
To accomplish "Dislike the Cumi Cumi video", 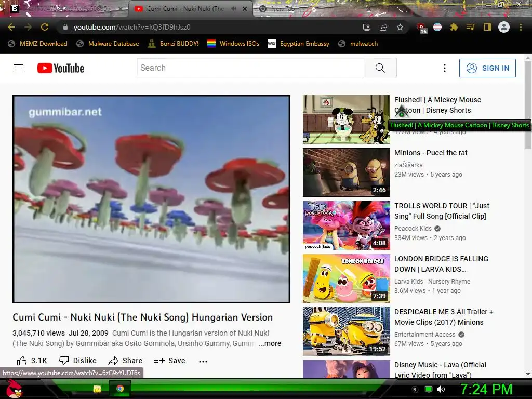I will point(78,361).
